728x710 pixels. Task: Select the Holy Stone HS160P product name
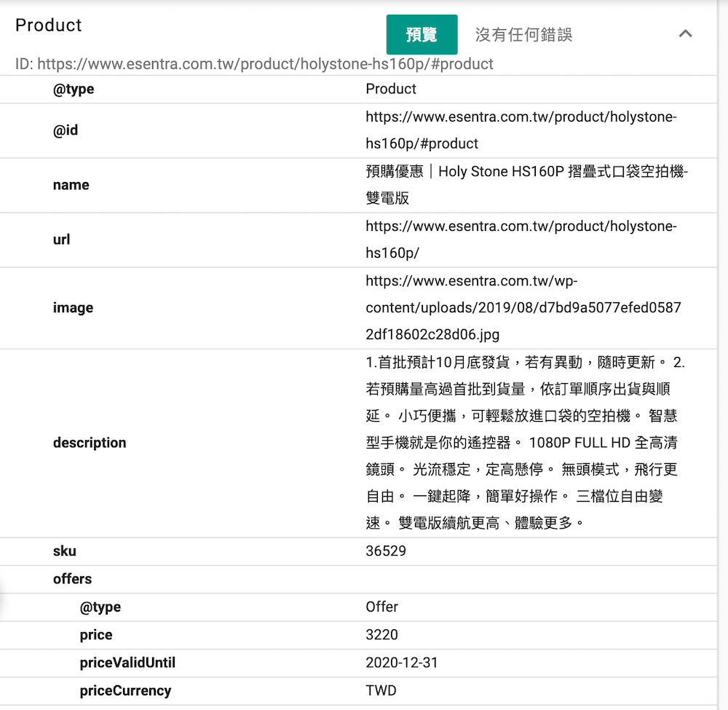click(526, 185)
